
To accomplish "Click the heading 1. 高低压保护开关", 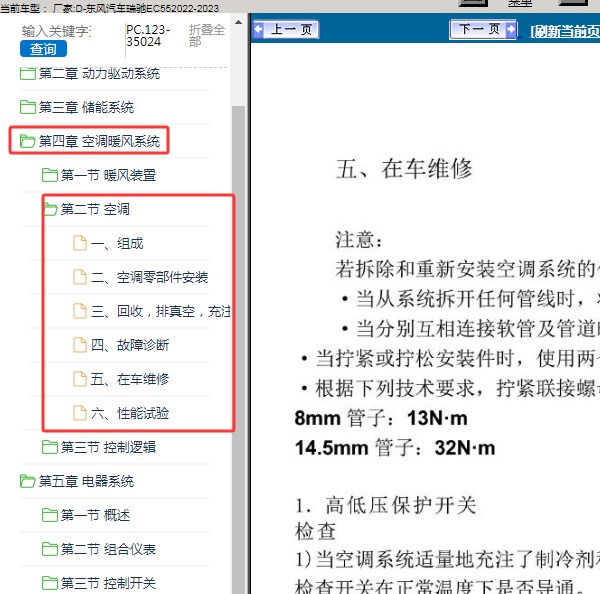I will point(386,505).
